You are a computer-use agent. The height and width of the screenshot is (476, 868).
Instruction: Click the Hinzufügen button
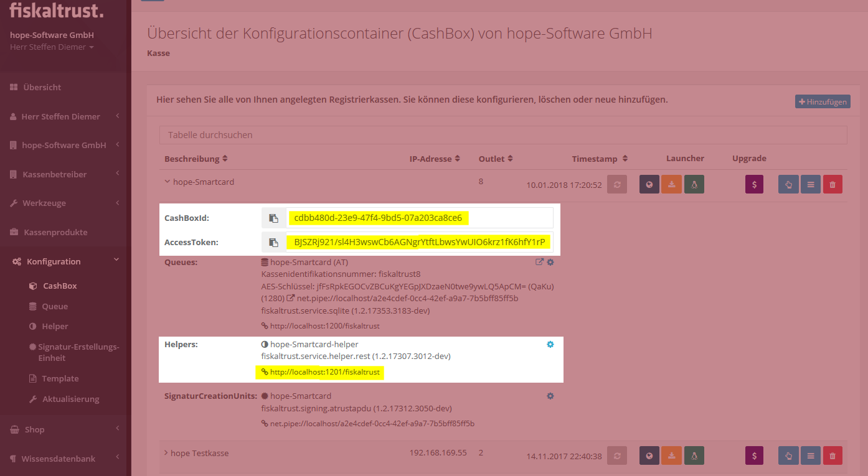click(823, 101)
